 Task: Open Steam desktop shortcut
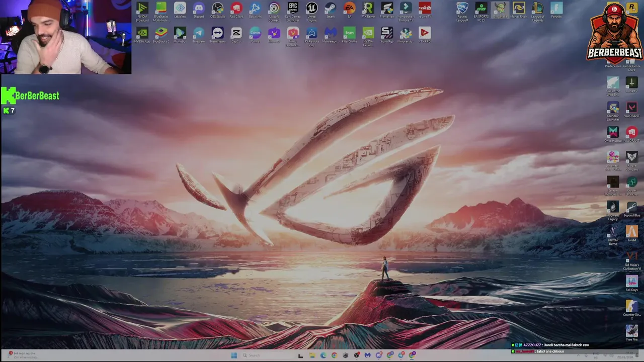[x=331, y=10]
